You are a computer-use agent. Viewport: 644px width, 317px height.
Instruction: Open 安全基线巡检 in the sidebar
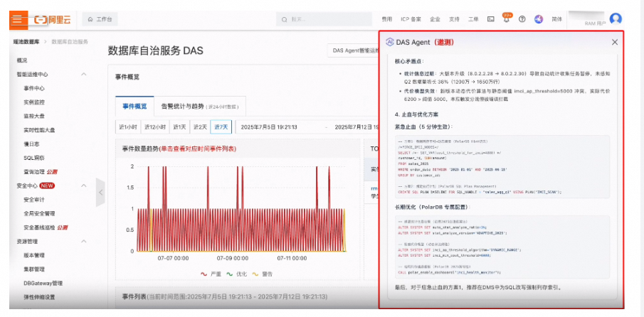[39, 227]
